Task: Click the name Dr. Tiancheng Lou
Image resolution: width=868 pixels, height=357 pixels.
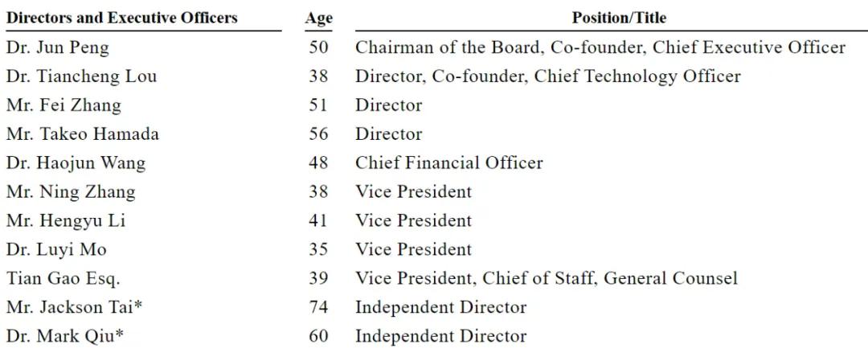Action: coord(81,76)
